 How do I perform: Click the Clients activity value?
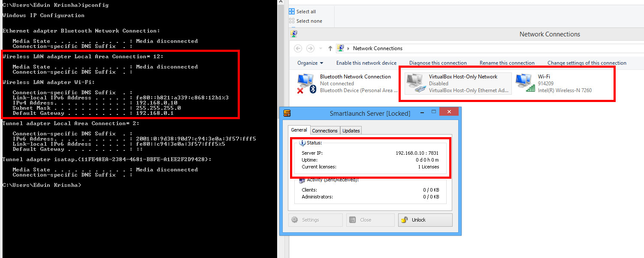pos(431,190)
